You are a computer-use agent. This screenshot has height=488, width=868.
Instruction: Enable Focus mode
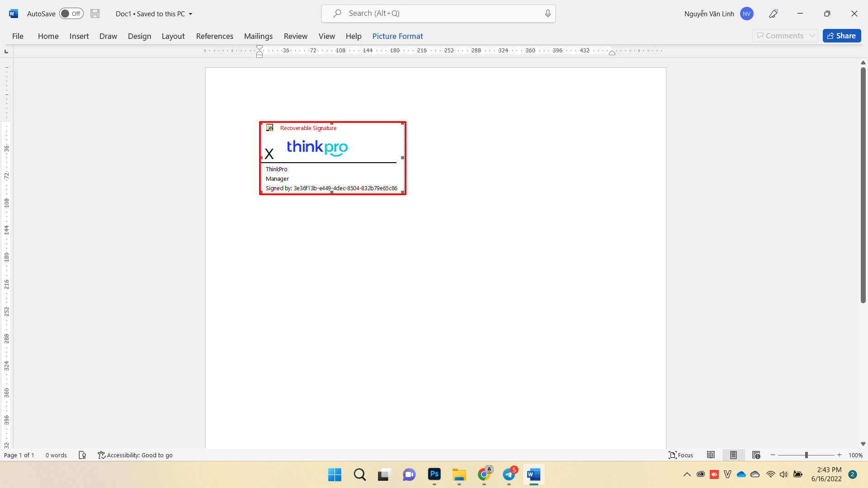click(681, 455)
